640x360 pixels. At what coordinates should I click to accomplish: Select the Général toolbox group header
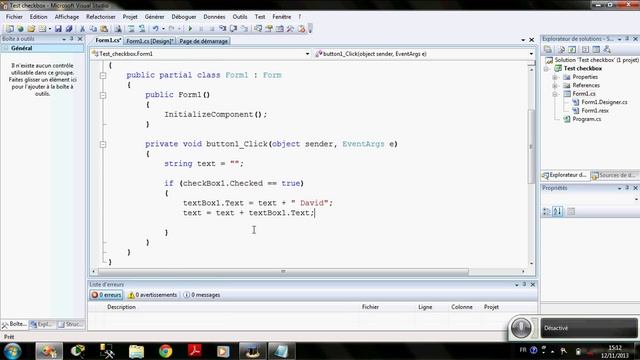pos(42,48)
